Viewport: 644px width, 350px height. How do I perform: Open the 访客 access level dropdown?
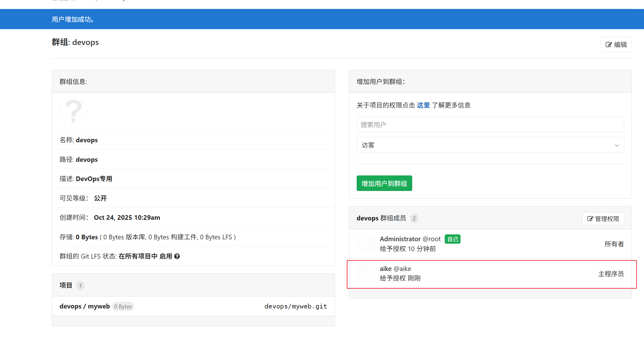click(x=490, y=145)
